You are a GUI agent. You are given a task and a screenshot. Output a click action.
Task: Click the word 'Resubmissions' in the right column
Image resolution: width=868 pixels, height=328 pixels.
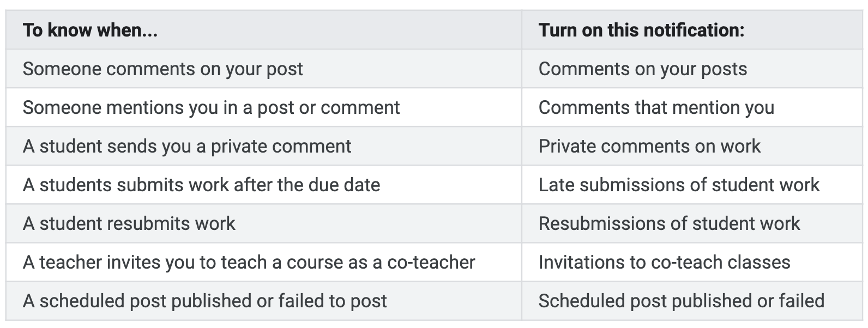point(592,224)
